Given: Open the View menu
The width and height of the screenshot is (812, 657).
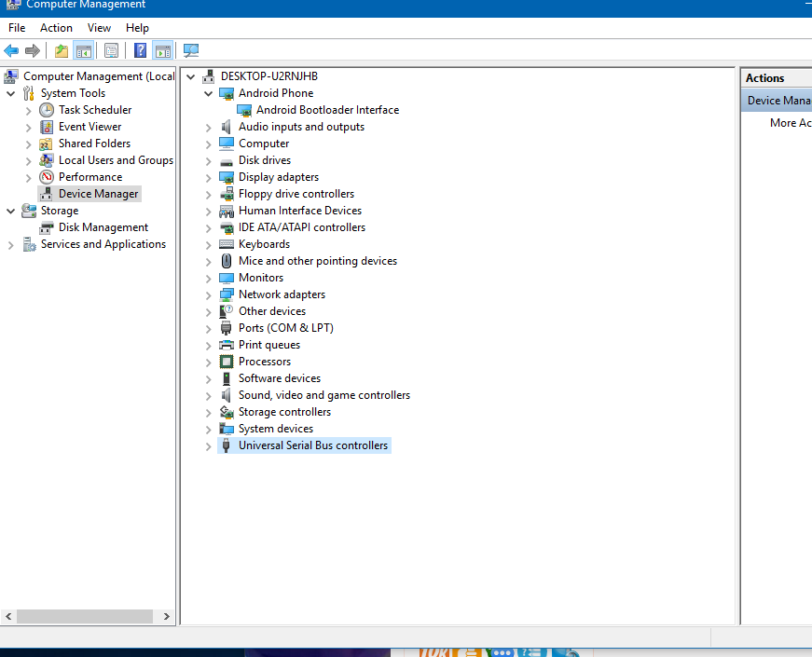Looking at the screenshot, I should coord(99,28).
